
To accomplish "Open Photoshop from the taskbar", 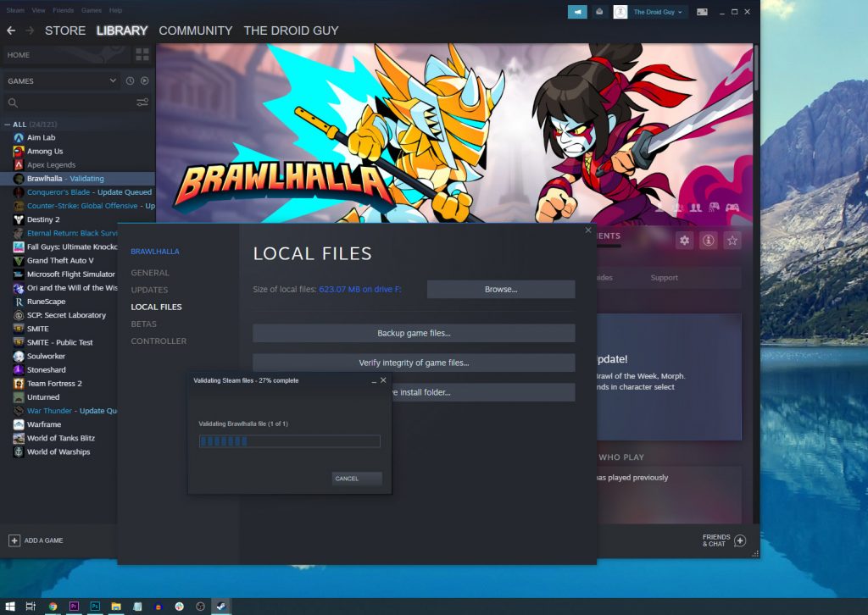I will coord(95,607).
